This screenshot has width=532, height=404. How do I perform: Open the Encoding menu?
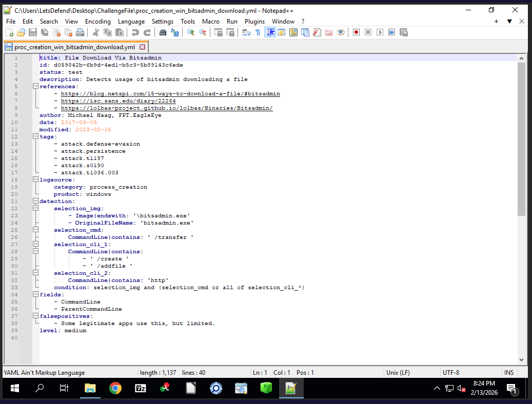(97, 22)
